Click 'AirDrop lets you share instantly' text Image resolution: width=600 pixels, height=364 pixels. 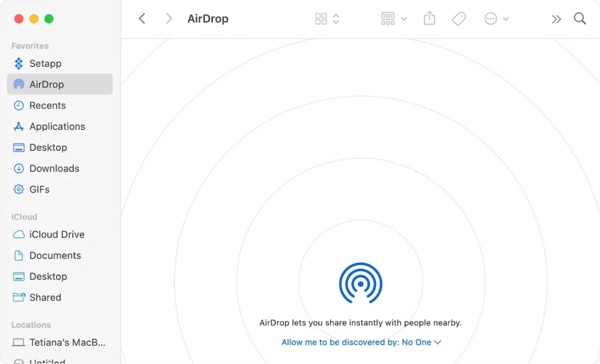click(360, 323)
